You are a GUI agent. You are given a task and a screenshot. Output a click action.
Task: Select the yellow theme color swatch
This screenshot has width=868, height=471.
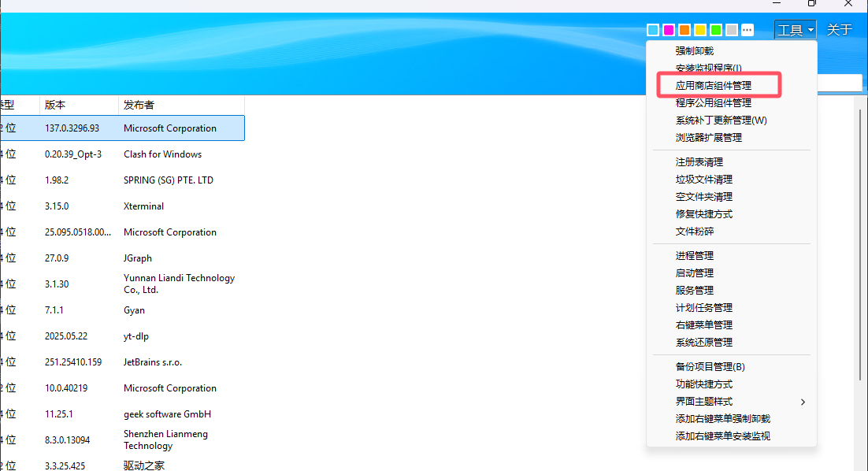tap(700, 30)
